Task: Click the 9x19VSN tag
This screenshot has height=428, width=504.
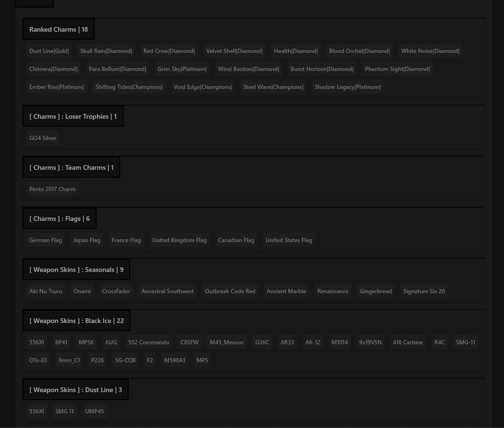Action: 370,342
